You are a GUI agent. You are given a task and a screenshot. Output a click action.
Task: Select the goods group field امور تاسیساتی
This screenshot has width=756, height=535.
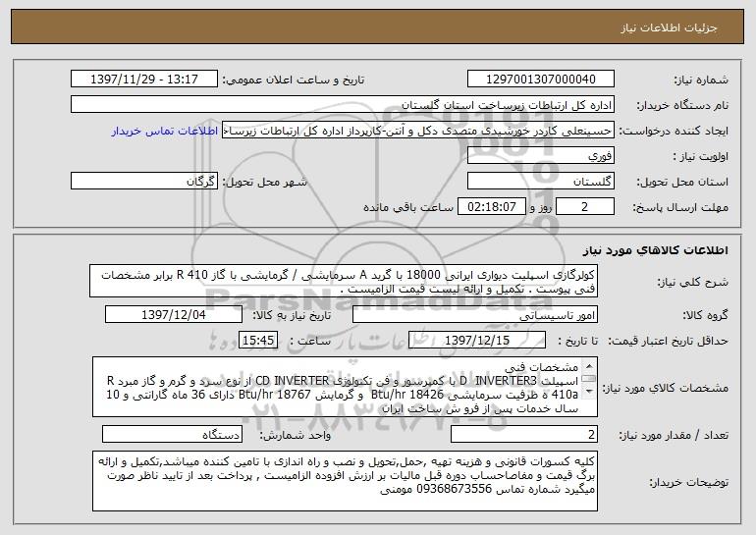[475, 315]
